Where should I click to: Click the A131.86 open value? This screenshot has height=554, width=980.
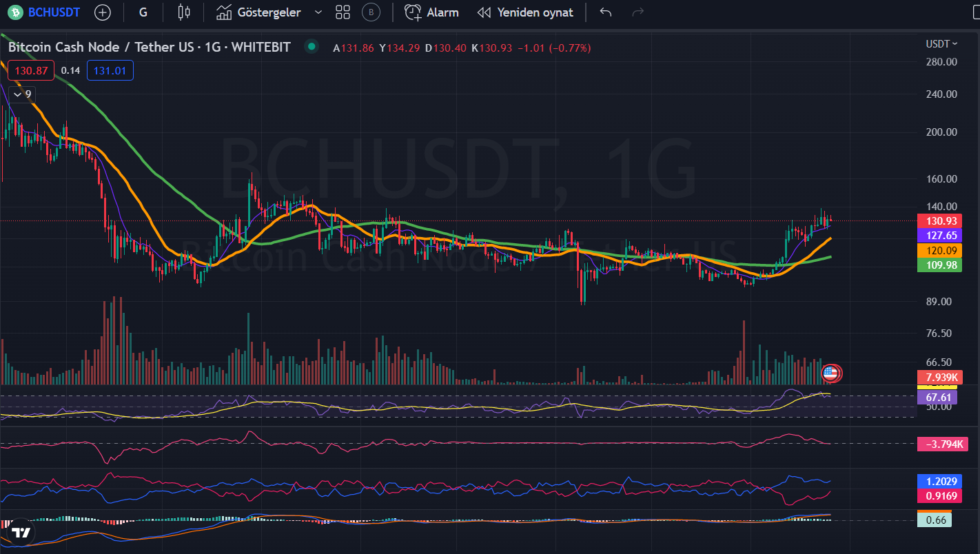(354, 48)
